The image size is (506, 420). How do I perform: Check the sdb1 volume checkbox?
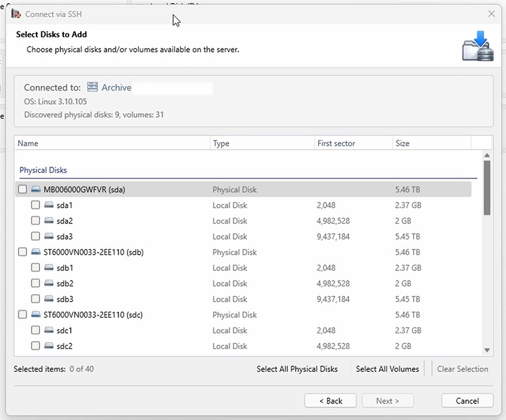coord(35,267)
